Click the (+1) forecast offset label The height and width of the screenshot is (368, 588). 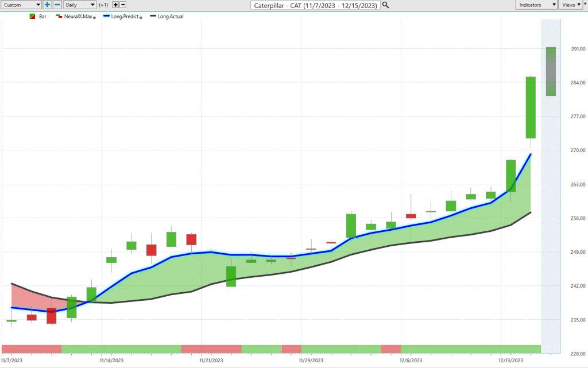(103, 5)
